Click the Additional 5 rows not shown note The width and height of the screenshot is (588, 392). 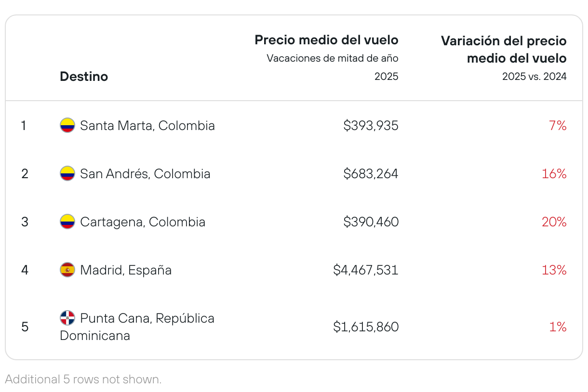[x=83, y=379]
